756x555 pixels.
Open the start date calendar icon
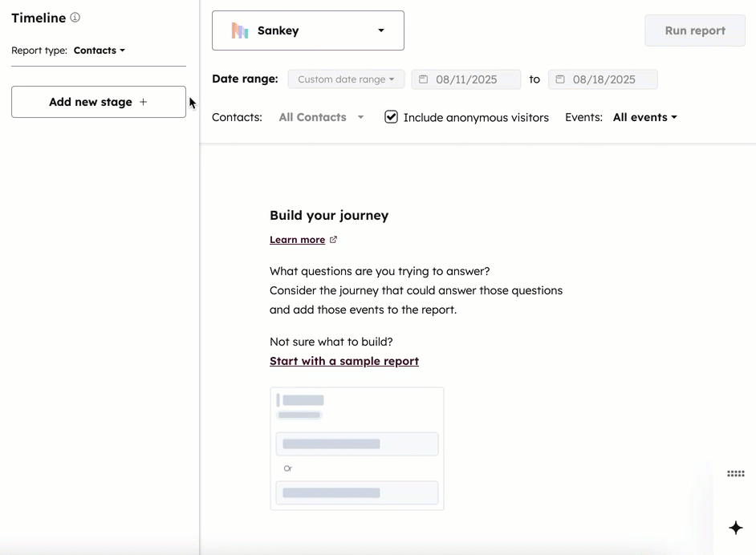[423, 79]
